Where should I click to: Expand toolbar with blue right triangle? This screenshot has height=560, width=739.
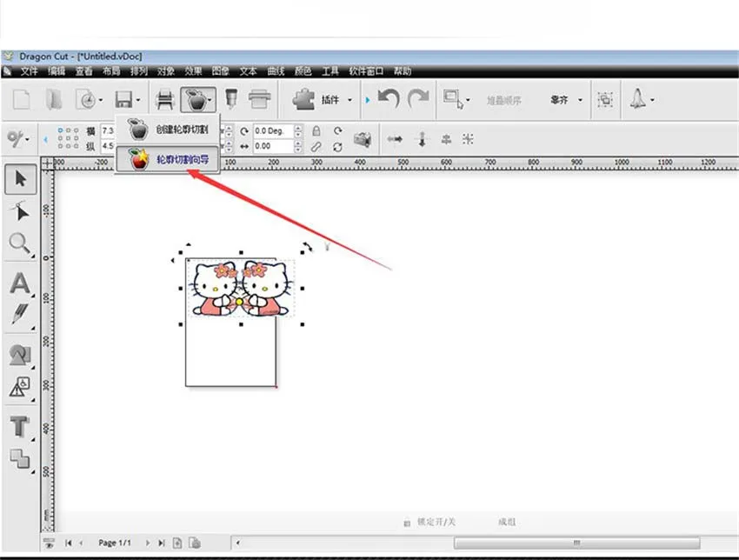[368, 100]
